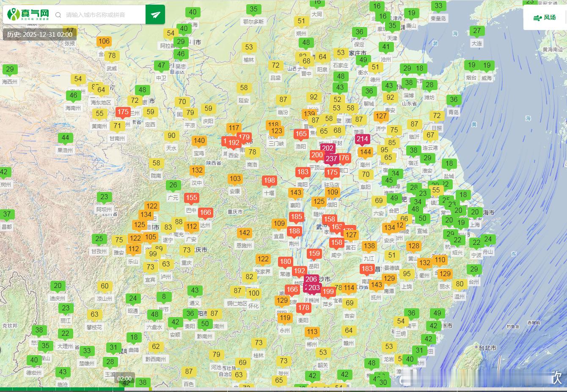Open the 128 marker above 黄山
Screen dimensions: 567x392
413,247
